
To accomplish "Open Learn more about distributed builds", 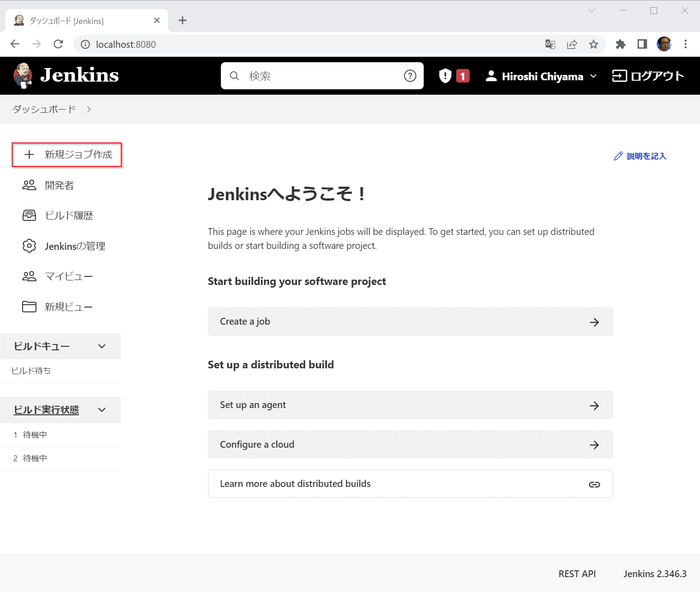I will [x=410, y=484].
